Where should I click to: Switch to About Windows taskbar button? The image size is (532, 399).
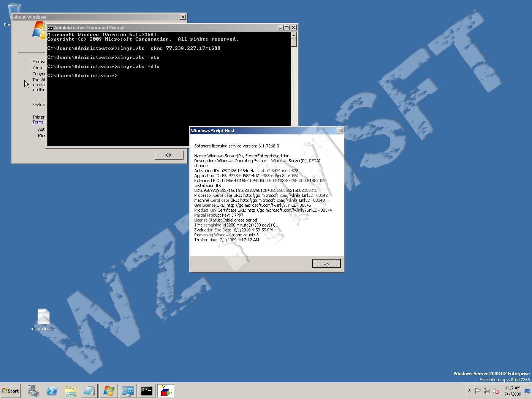[108, 391]
